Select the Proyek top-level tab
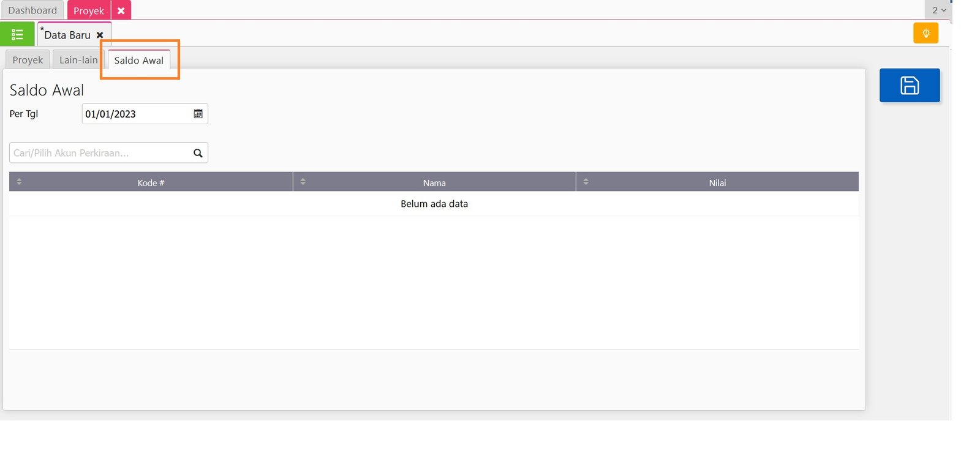 [x=89, y=10]
